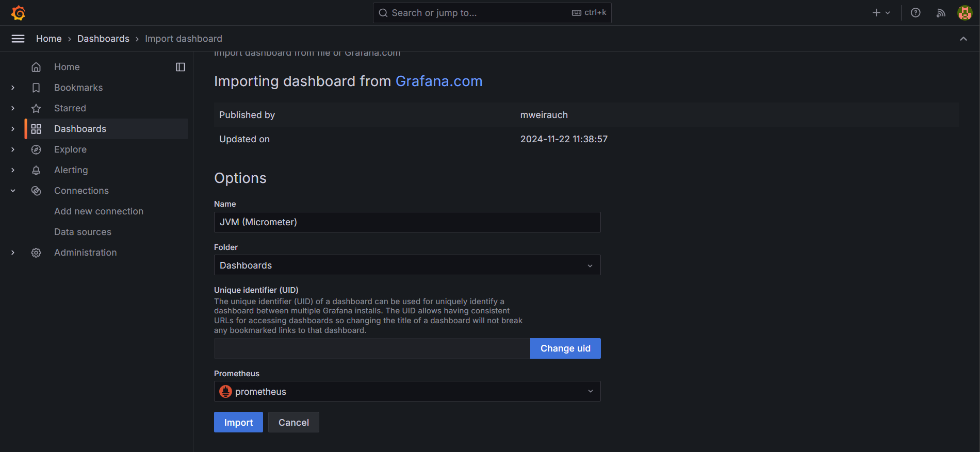Follow the Grafana.com link in heading
The width and height of the screenshot is (980, 452).
click(x=439, y=81)
